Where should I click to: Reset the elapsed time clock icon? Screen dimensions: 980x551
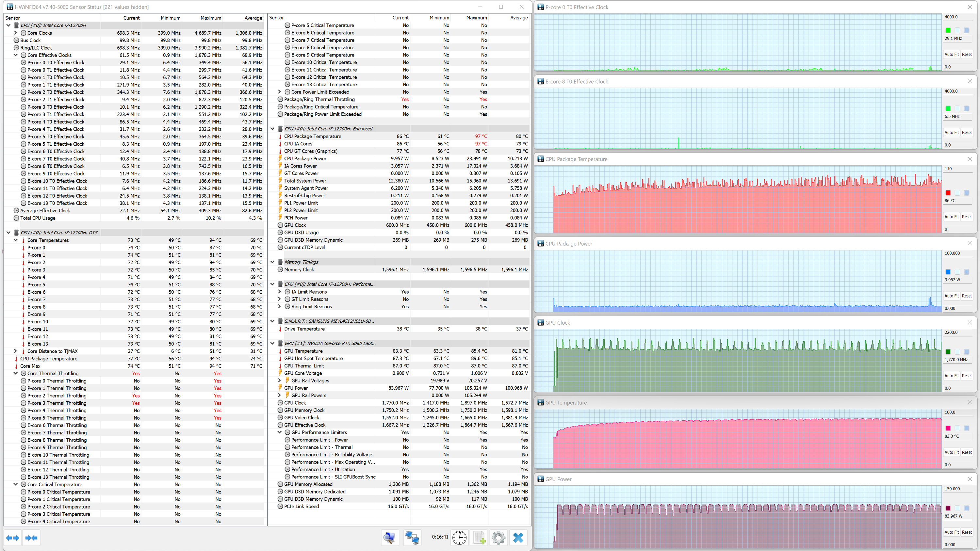460,538
